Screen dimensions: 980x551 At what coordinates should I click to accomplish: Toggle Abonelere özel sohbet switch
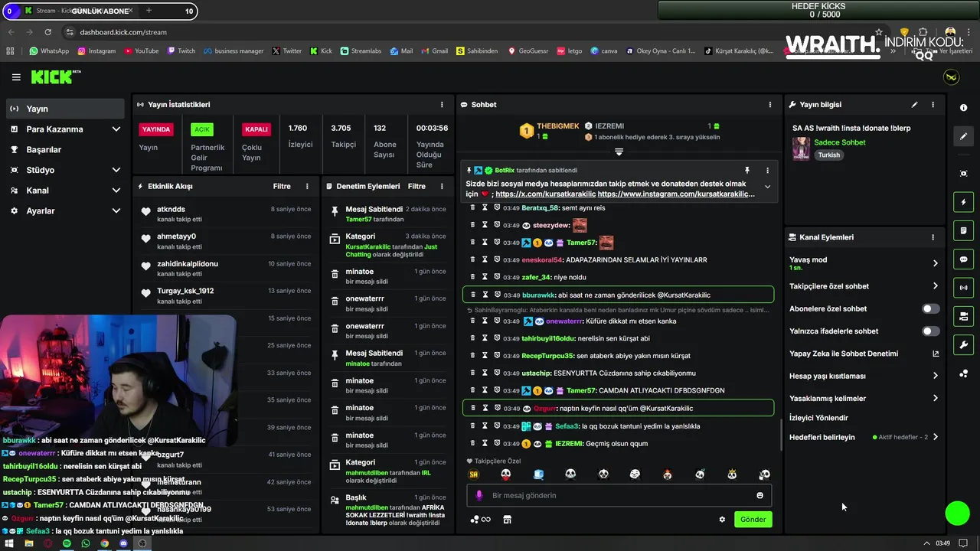(x=930, y=309)
